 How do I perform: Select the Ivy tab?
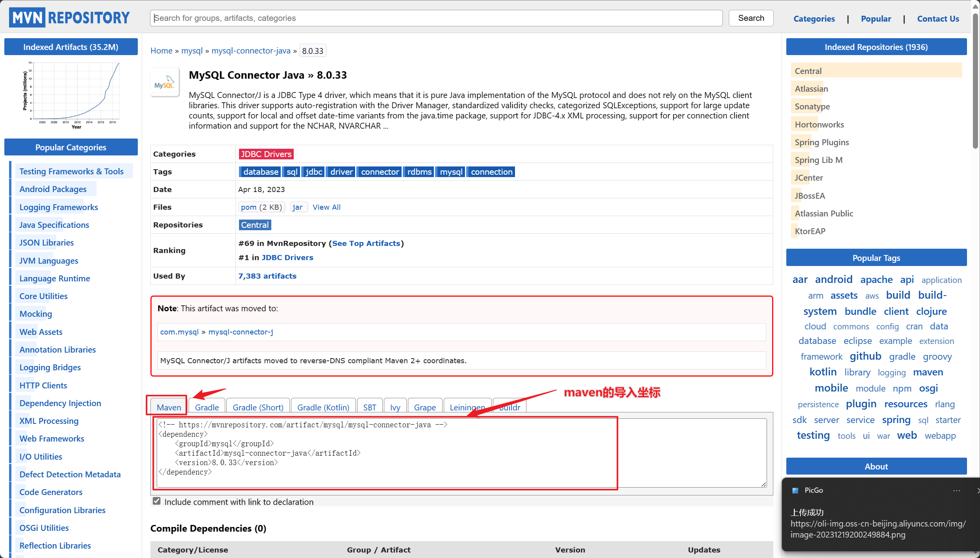pos(395,407)
